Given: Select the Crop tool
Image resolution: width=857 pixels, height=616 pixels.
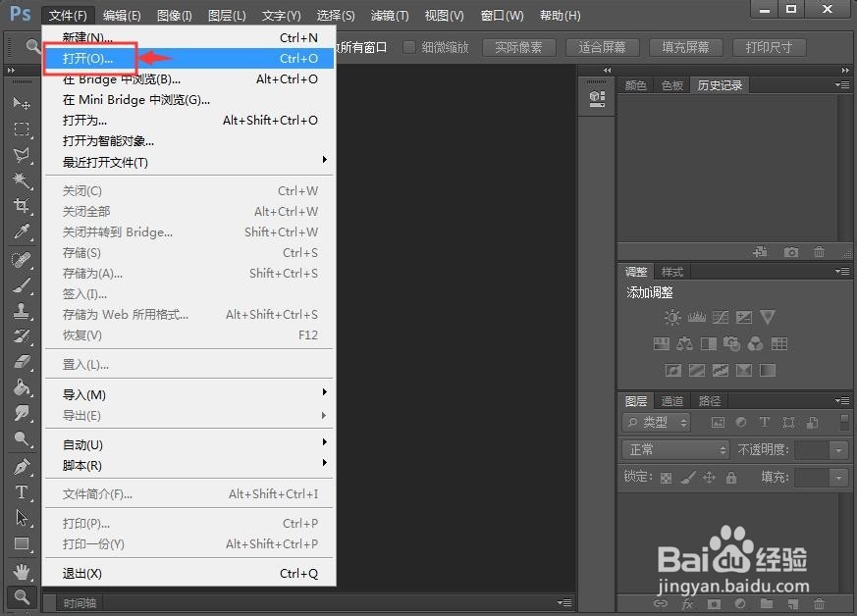Looking at the screenshot, I should point(22,206).
